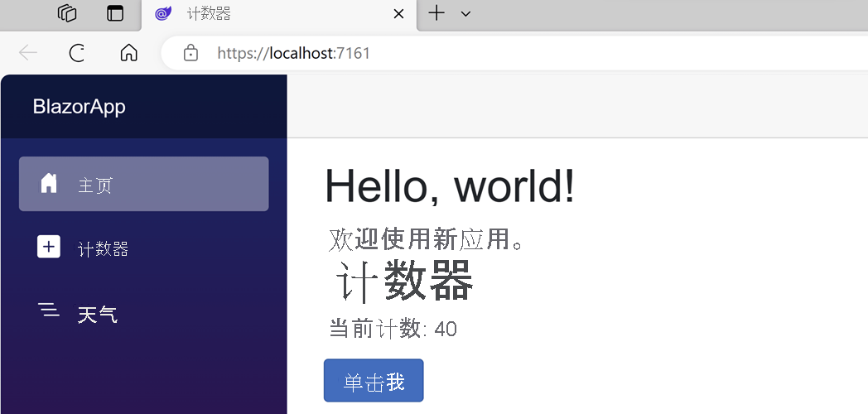Close the 计数器 browser tab

(398, 14)
